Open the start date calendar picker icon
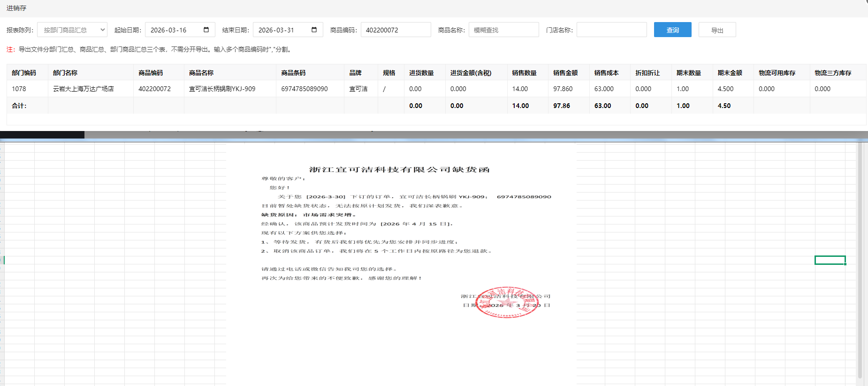868x386 pixels. click(206, 30)
